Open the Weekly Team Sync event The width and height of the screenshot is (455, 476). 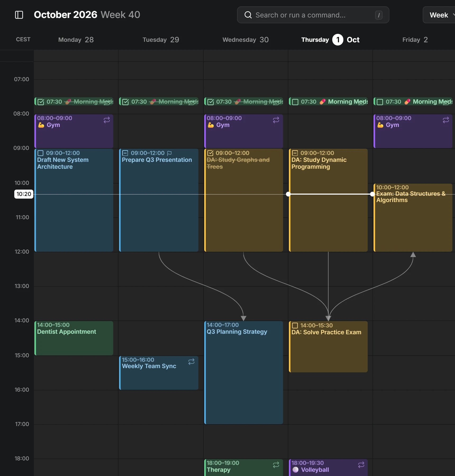point(159,373)
